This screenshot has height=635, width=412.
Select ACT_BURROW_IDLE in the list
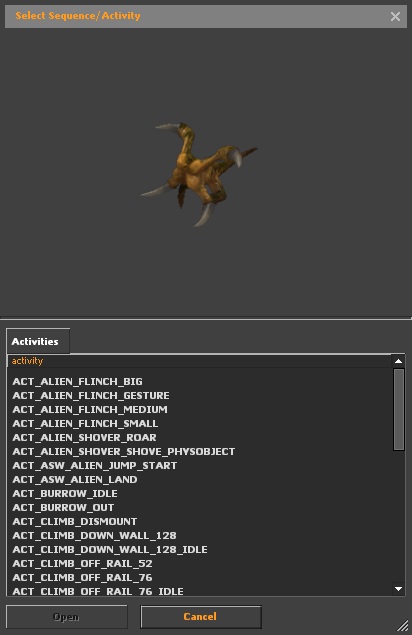pos(200,493)
